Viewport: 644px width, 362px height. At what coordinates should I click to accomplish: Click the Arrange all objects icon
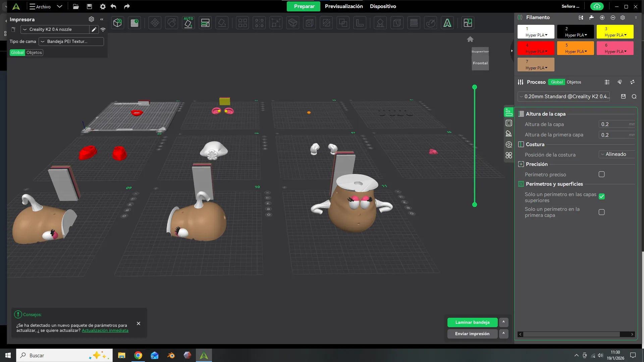pyautogui.click(x=205, y=23)
